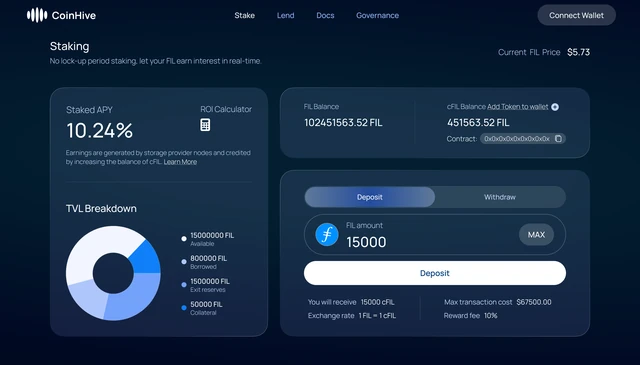640x365 pixels.
Task: Click the 10% Reward fee value
Action: (x=491, y=316)
